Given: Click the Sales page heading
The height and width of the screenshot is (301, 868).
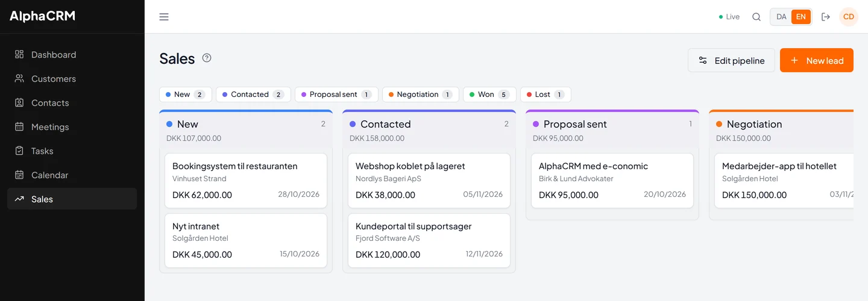Looking at the screenshot, I should (177, 58).
